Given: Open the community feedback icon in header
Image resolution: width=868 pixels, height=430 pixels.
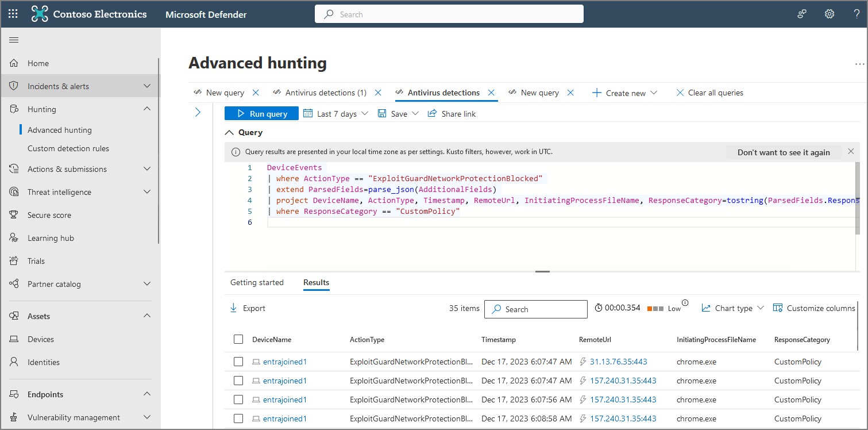Looking at the screenshot, I should [803, 14].
